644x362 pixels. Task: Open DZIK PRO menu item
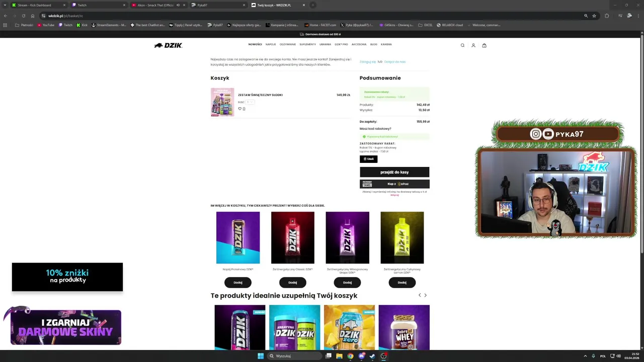pos(341,44)
